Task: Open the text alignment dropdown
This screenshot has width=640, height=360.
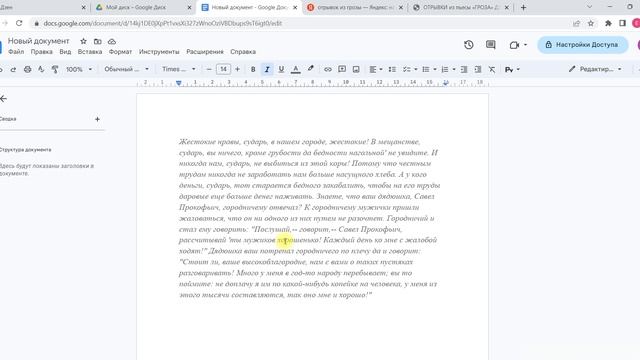Action: point(376,69)
